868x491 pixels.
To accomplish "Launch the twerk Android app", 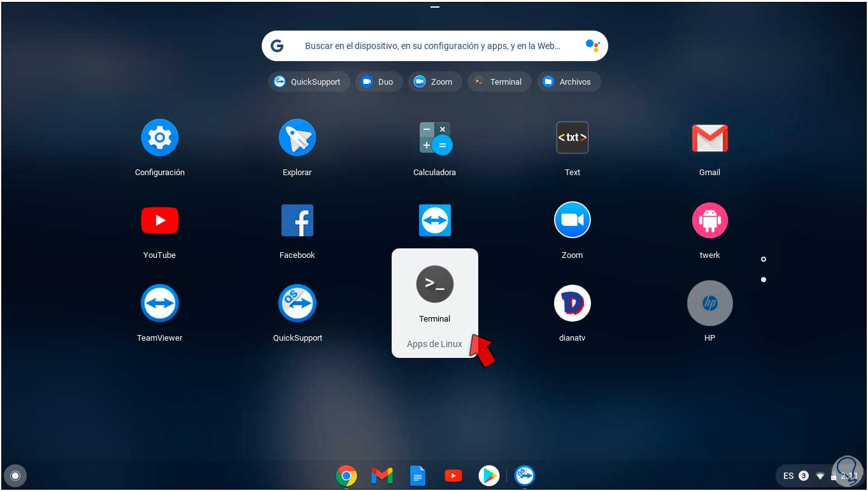I will coord(710,220).
